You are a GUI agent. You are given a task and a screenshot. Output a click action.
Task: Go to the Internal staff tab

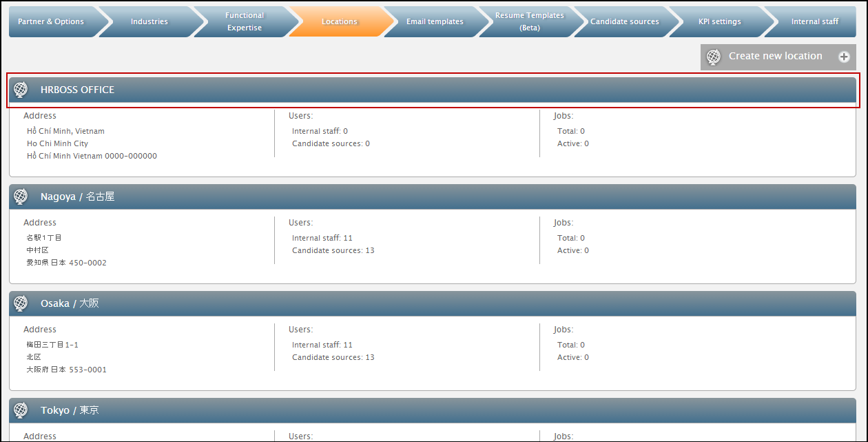pos(815,21)
